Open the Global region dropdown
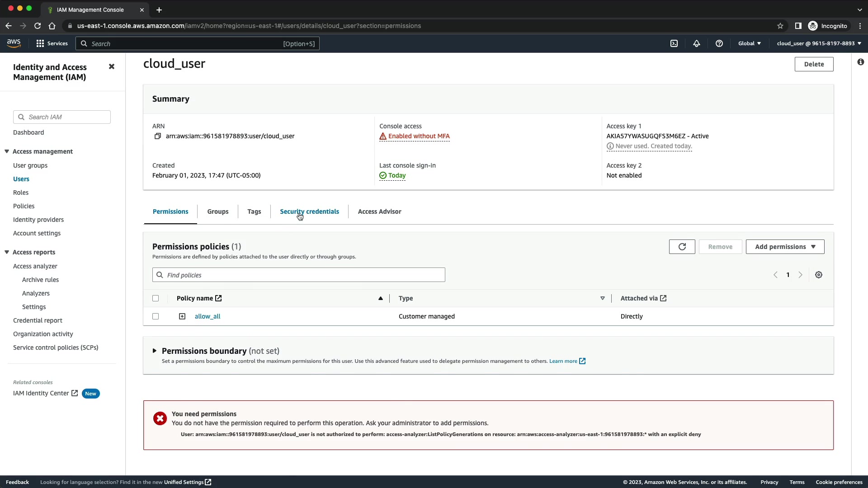 pos(749,43)
